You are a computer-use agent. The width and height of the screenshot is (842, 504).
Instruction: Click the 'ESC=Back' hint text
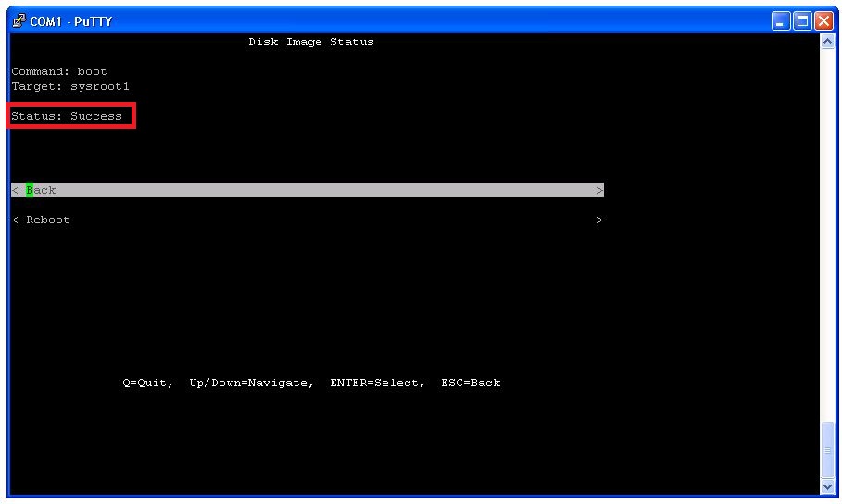[471, 384]
